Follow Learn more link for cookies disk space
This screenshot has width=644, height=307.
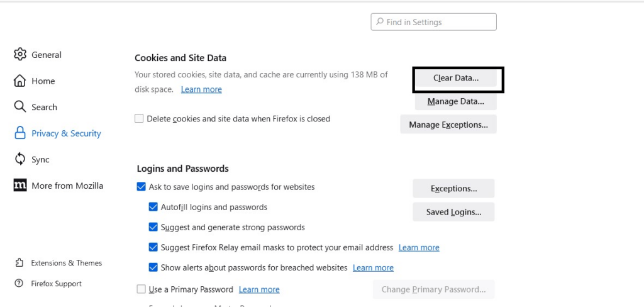201,89
